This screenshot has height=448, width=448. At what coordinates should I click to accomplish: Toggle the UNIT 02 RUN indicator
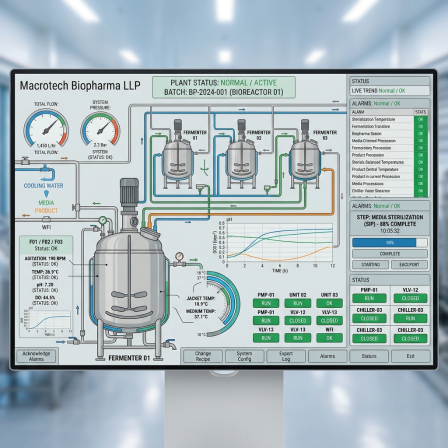click(x=298, y=303)
